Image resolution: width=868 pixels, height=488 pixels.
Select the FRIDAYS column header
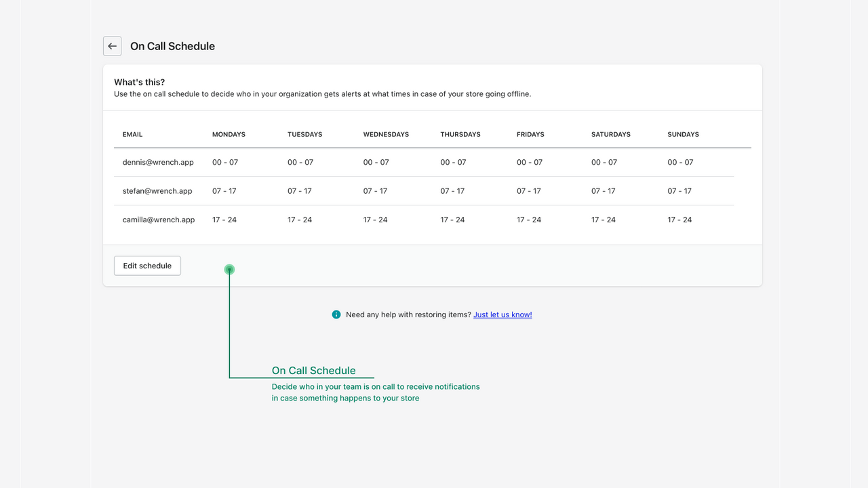530,134
